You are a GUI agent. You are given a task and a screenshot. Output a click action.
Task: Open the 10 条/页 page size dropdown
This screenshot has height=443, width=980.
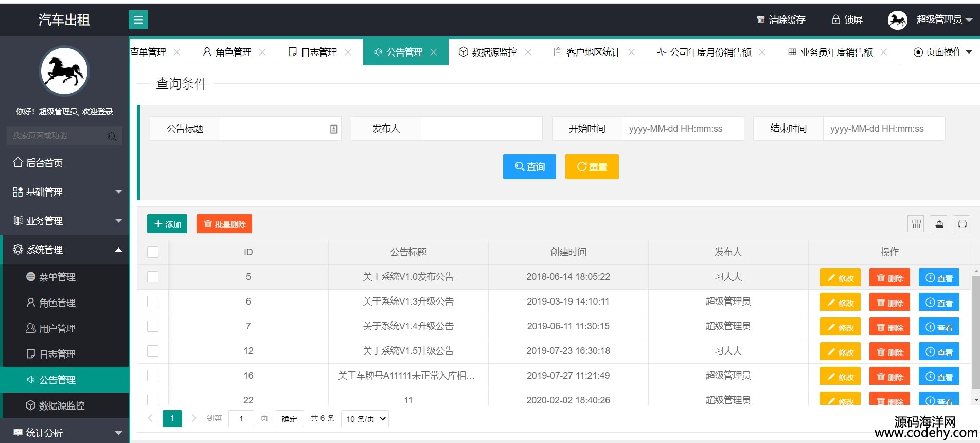365,419
